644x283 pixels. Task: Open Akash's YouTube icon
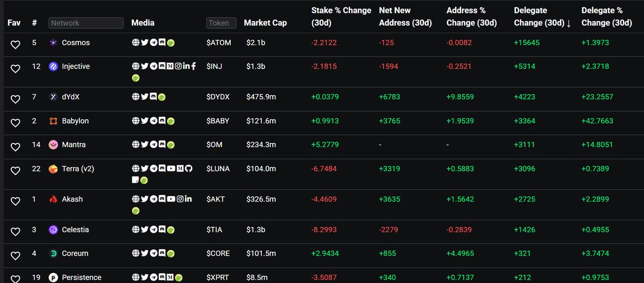point(170,199)
